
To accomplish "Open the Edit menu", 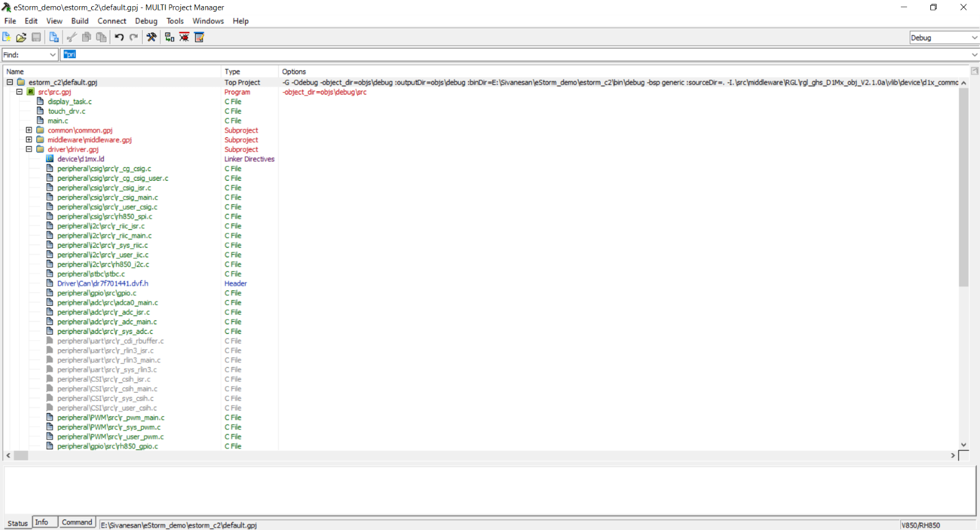I will click(31, 21).
